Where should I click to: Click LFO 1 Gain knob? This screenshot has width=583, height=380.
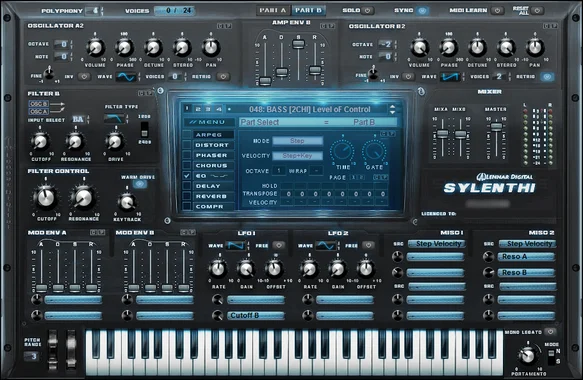coord(246,268)
